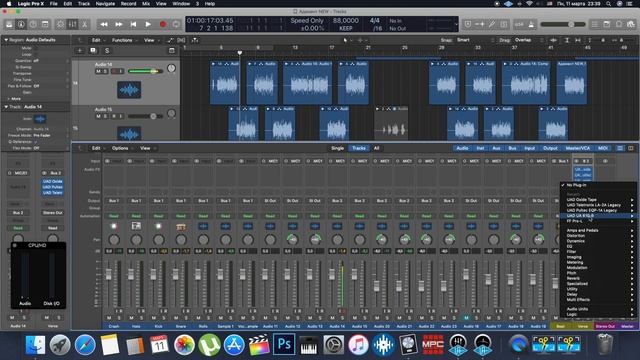Click the Fast Forward transport button

point(119,24)
